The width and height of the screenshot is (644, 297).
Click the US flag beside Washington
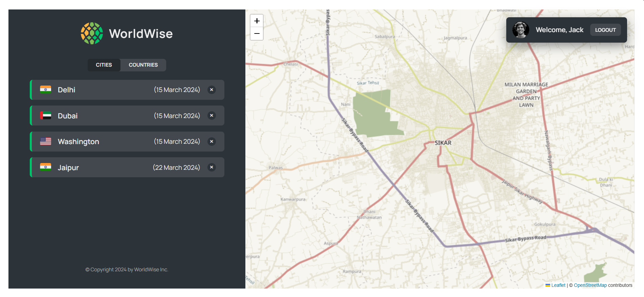click(46, 141)
